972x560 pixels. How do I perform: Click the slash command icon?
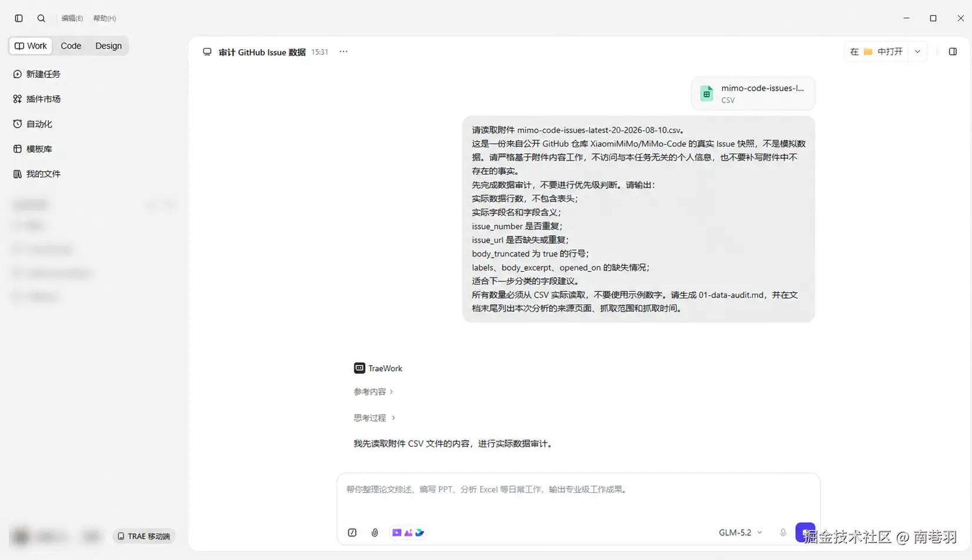[352, 533]
